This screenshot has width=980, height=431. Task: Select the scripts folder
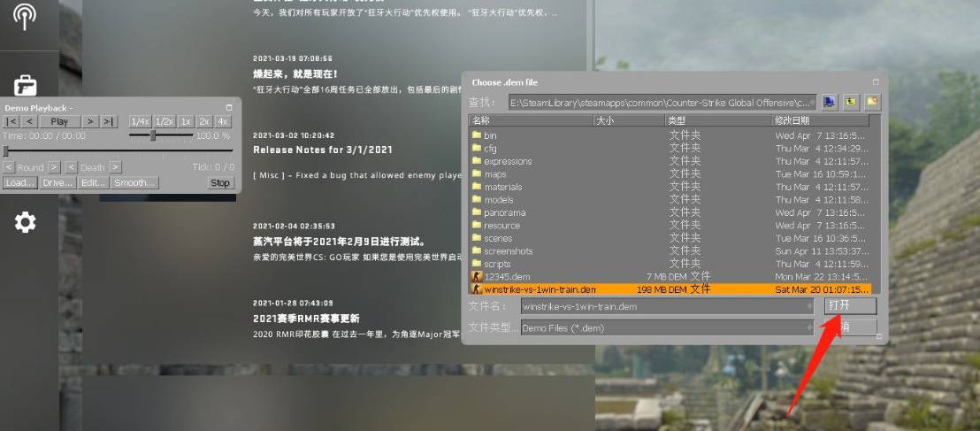pyautogui.click(x=670, y=264)
